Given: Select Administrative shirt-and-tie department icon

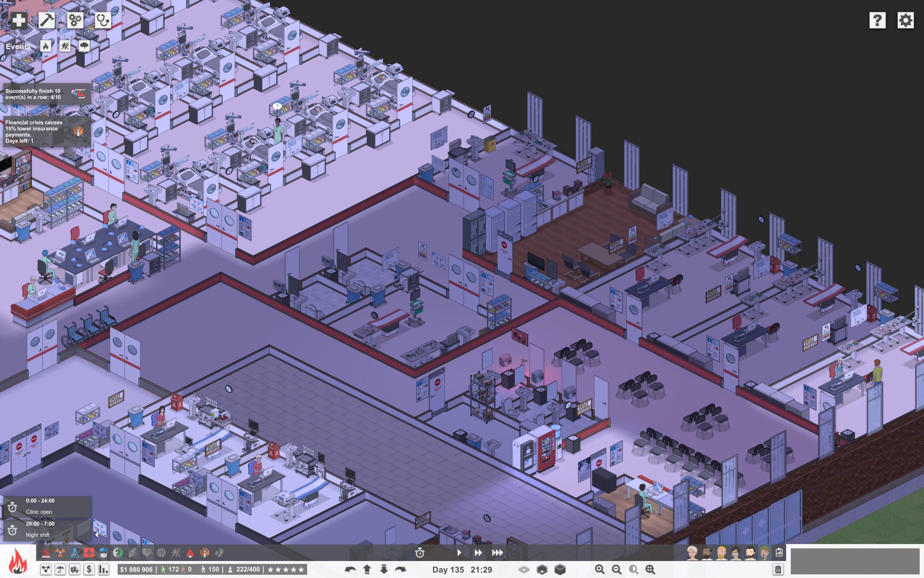Looking at the screenshot, I should [x=205, y=552].
